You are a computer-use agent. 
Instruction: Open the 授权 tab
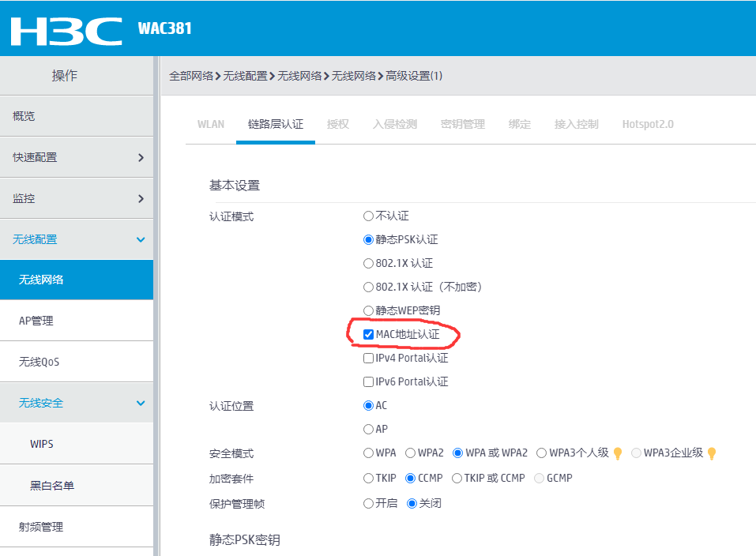(338, 125)
